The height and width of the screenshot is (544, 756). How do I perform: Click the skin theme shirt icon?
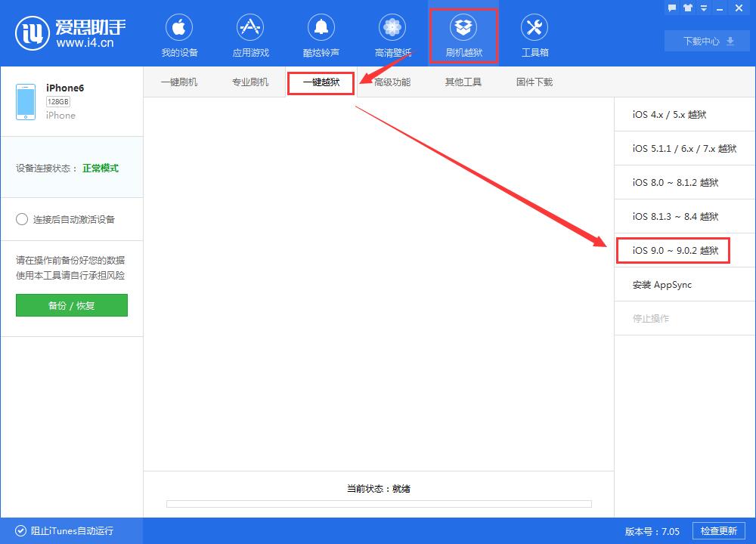click(x=687, y=8)
